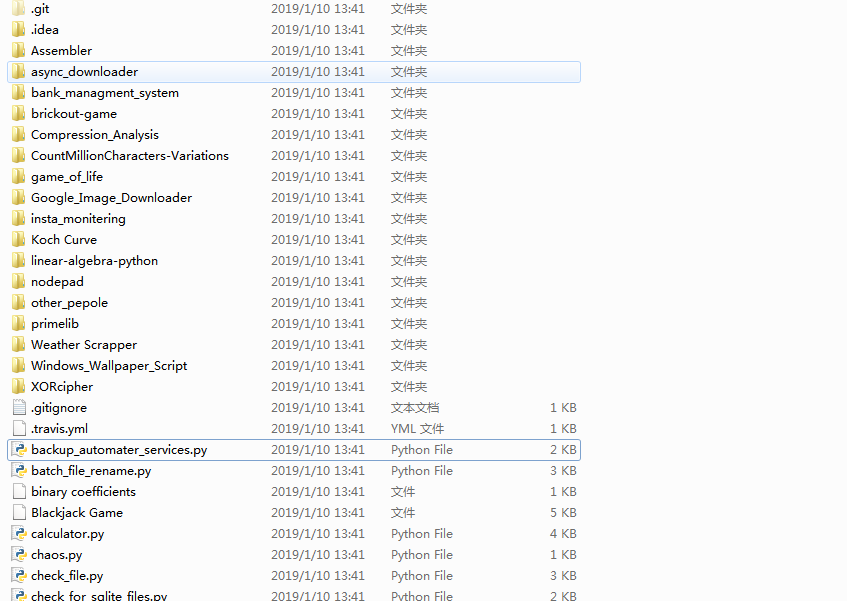Select the other_pepole folder name
The width and height of the screenshot is (847, 601).
tap(69, 303)
